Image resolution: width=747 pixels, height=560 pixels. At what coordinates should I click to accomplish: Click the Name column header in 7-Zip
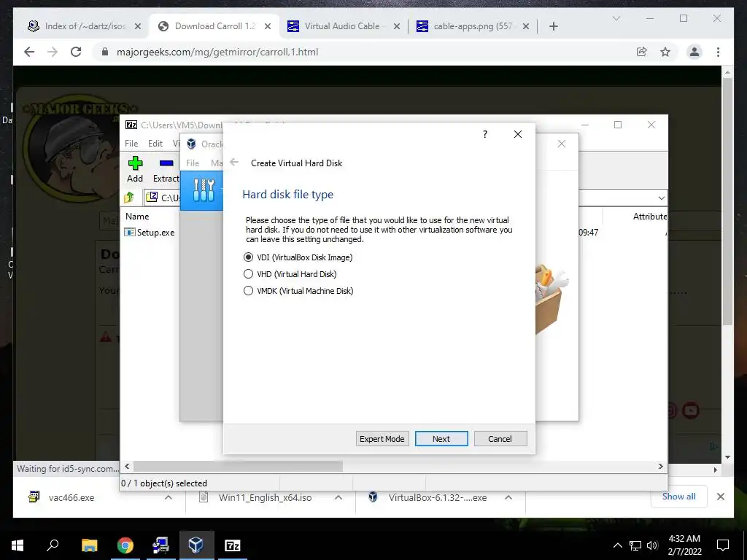click(x=137, y=216)
